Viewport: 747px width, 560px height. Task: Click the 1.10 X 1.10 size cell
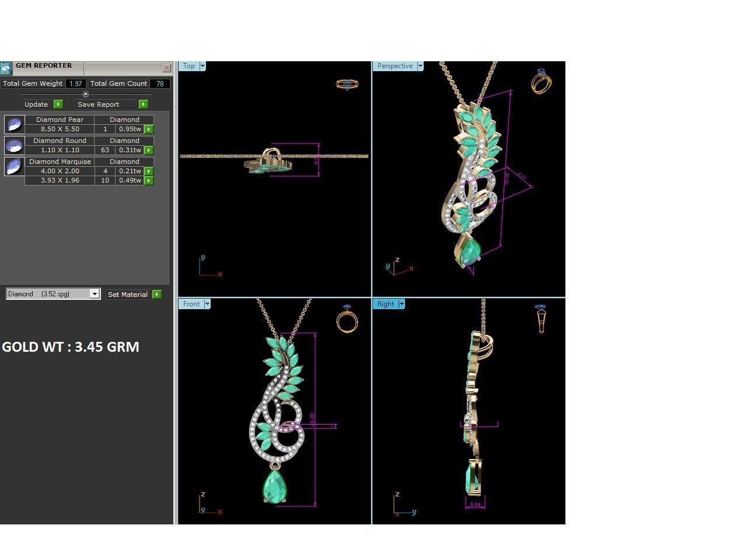click(x=60, y=150)
